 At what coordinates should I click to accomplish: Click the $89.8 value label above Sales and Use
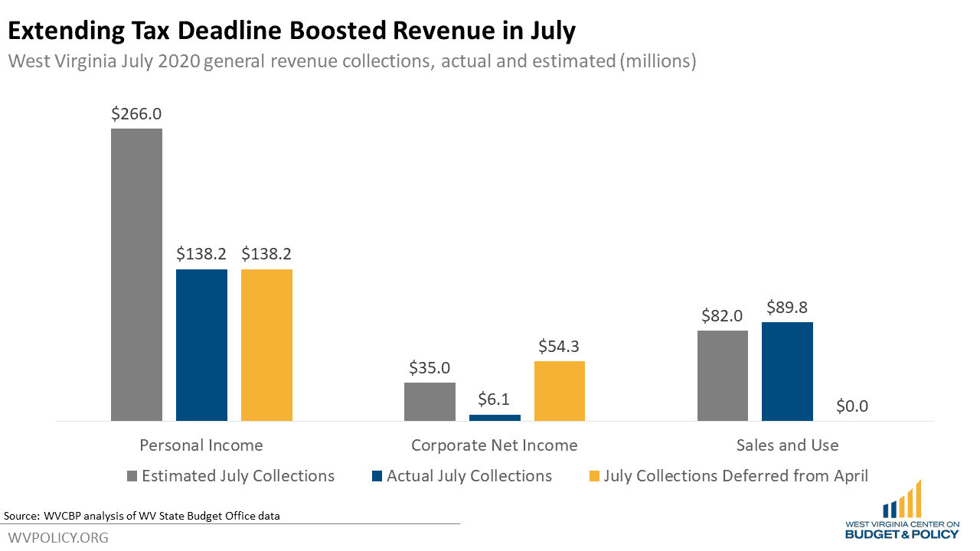(787, 308)
